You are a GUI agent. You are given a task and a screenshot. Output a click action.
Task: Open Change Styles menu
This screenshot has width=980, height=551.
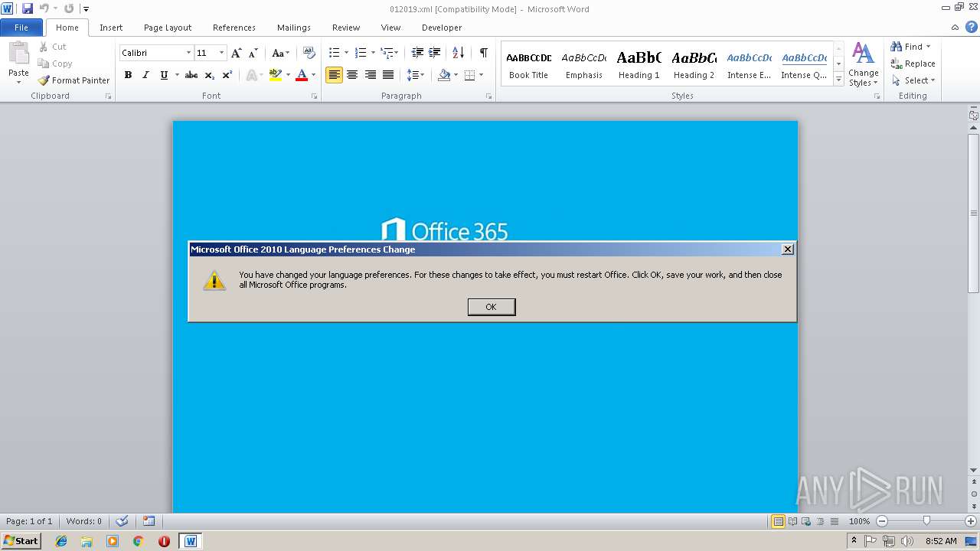point(863,64)
